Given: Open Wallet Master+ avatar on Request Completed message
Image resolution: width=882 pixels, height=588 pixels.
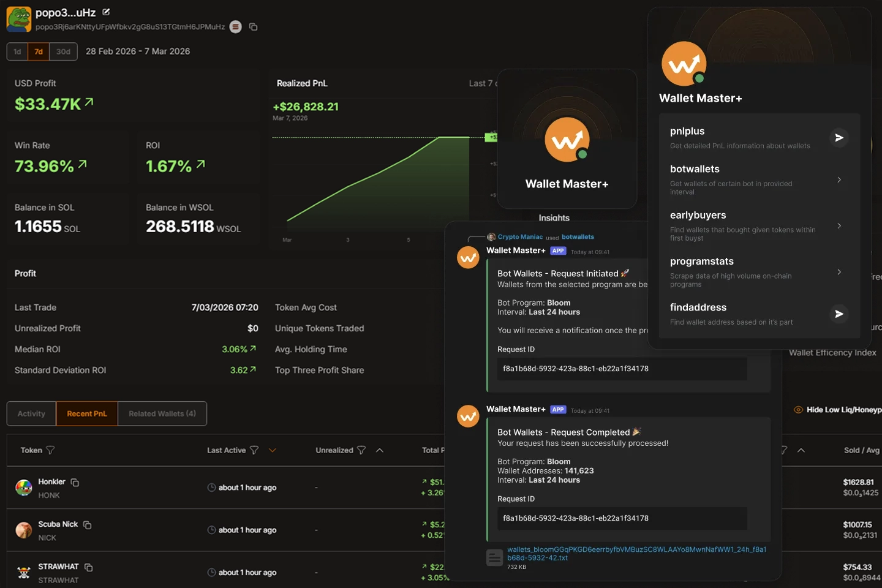Looking at the screenshot, I should point(469,417).
